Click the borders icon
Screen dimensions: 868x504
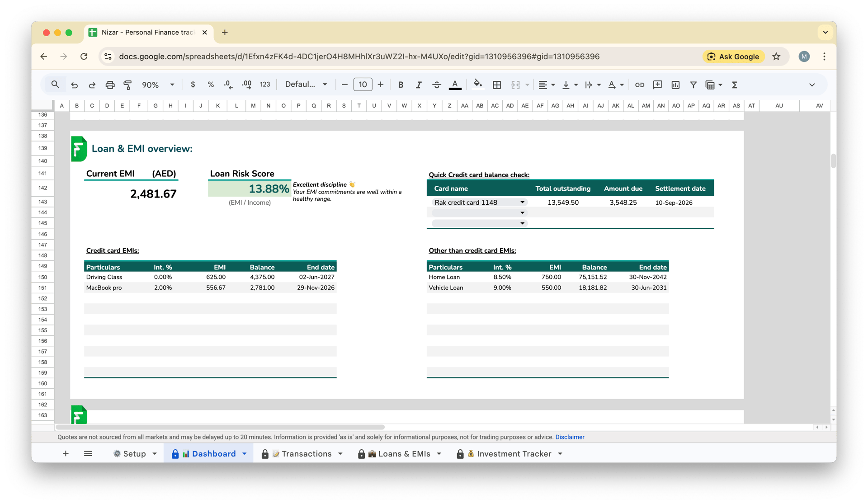[x=496, y=85]
